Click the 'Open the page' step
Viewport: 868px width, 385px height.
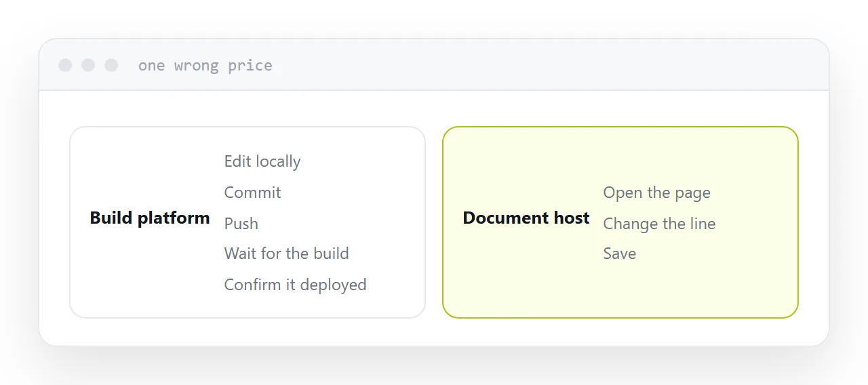pyautogui.click(x=656, y=192)
